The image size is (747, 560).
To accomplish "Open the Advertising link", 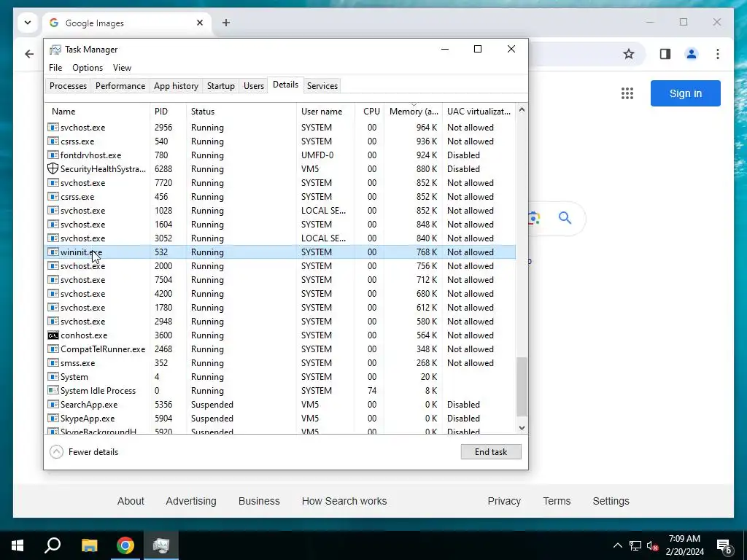I will (x=191, y=501).
